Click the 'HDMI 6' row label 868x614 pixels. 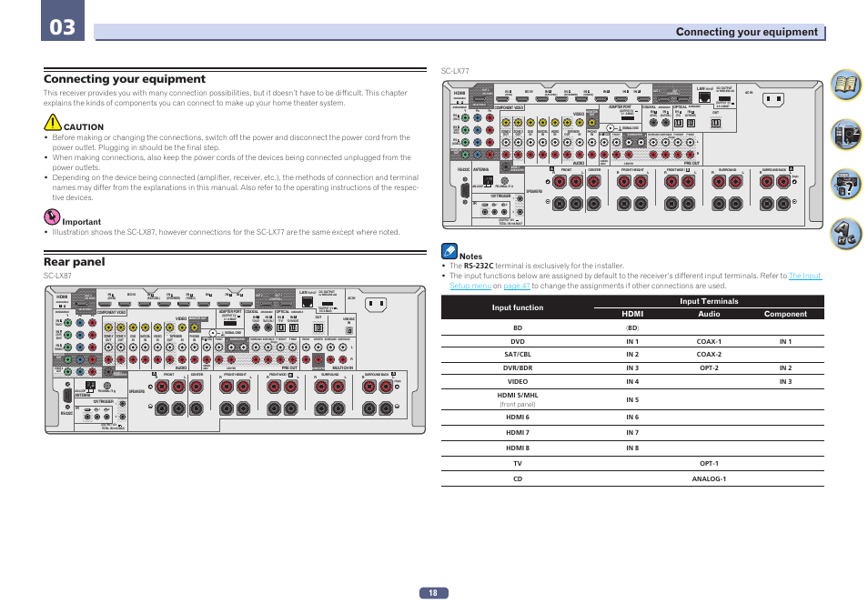coord(518,418)
